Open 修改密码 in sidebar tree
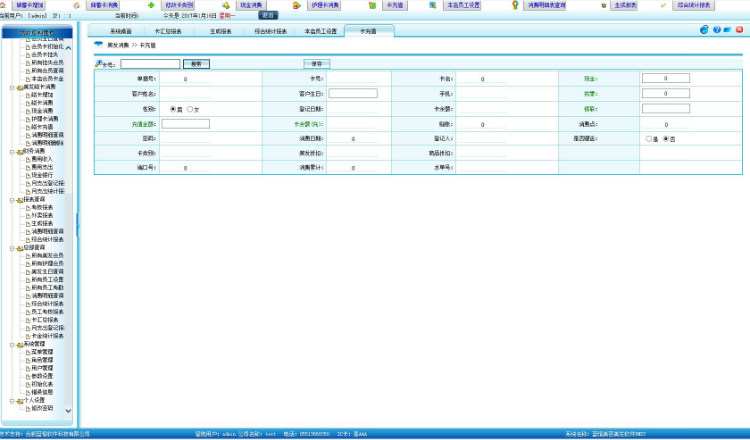Screen dimensions: 750x440 click(x=42, y=408)
